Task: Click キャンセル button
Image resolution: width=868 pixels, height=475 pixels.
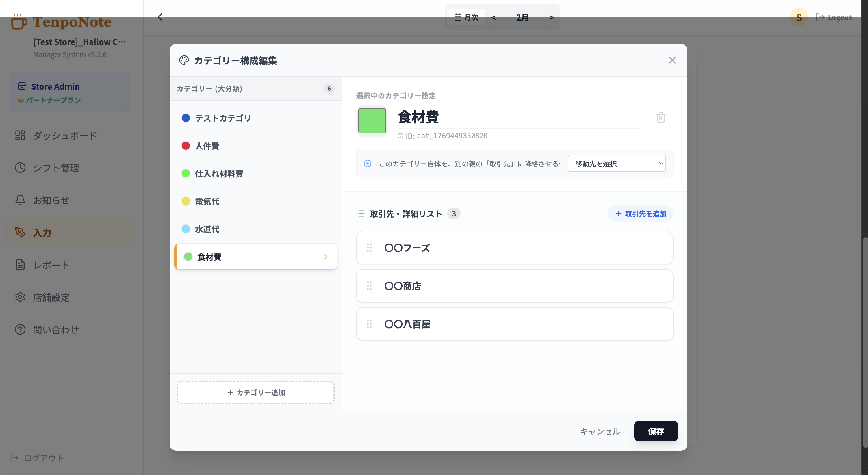Action: pos(600,431)
